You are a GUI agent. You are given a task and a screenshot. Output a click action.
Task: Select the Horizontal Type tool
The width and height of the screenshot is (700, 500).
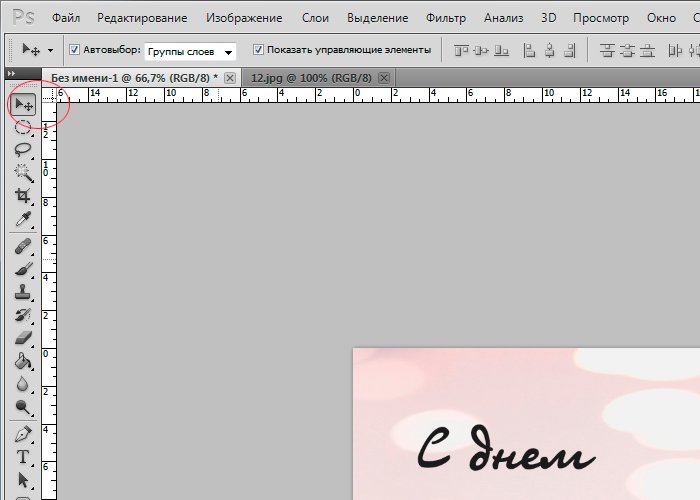(x=22, y=458)
